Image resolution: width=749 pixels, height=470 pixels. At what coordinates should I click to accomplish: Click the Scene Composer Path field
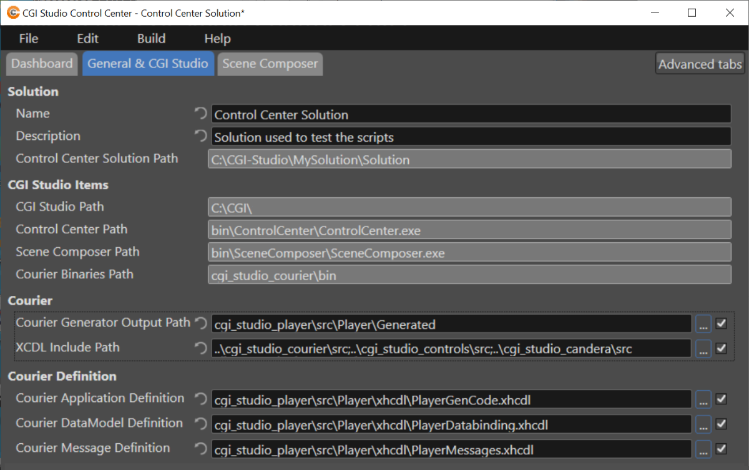click(470, 252)
